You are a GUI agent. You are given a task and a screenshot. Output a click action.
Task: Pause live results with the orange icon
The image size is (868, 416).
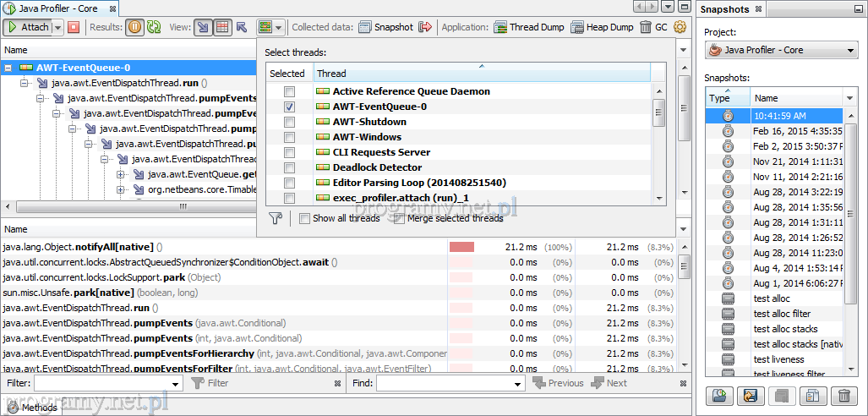click(x=135, y=27)
